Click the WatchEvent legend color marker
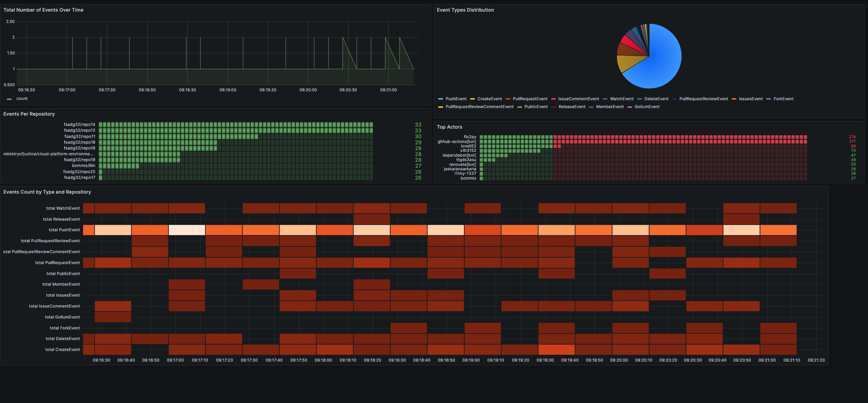 click(x=605, y=99)
